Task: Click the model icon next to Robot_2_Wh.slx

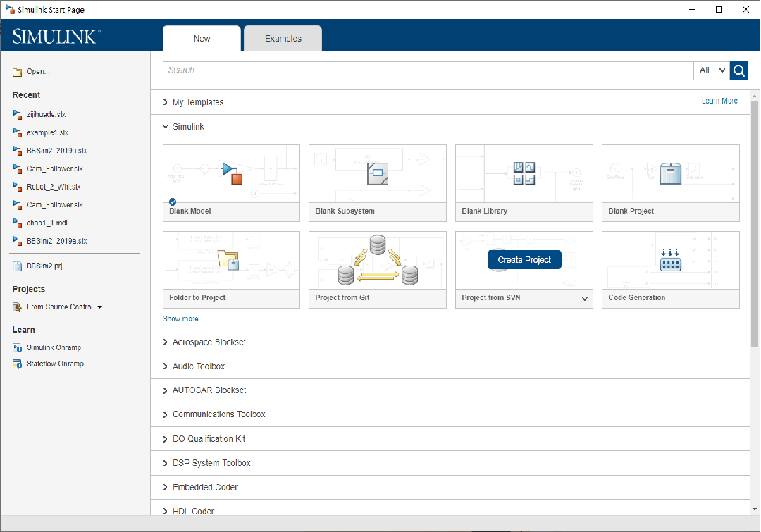Action: click(18, 187)
